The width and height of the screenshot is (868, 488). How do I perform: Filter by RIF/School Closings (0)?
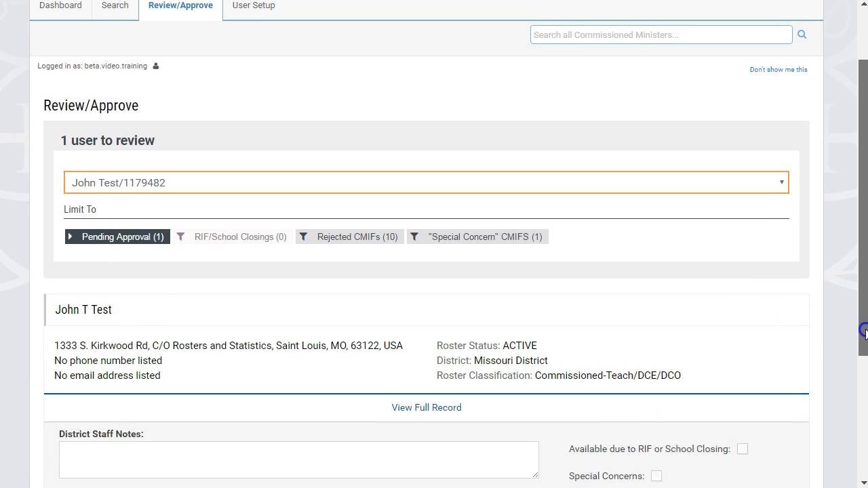coord(233,237)
